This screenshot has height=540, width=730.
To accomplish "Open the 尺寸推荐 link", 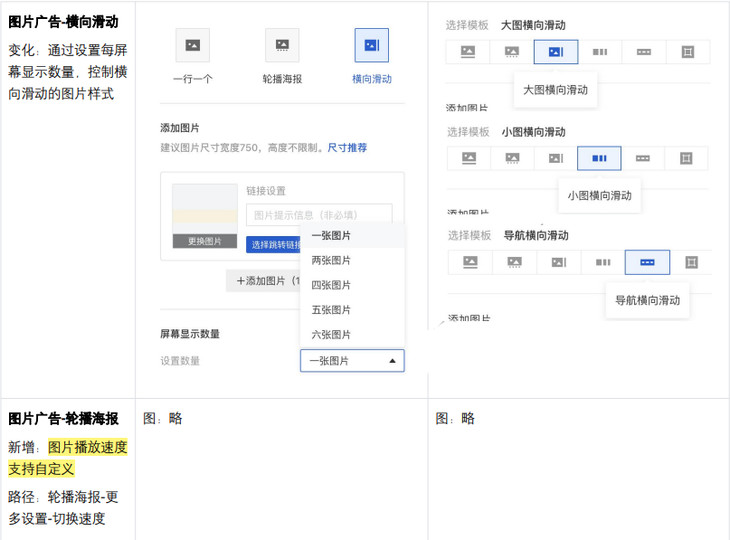I will point(347,148).
